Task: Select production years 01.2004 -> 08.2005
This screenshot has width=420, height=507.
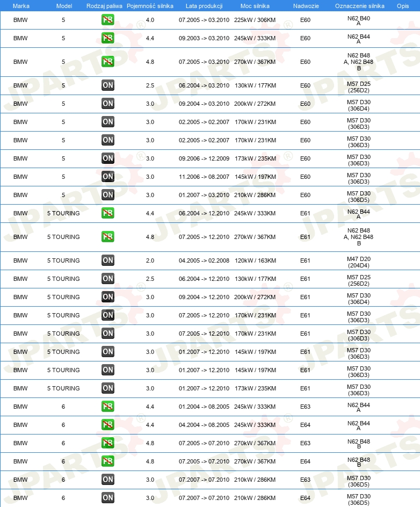Action: 204,407
